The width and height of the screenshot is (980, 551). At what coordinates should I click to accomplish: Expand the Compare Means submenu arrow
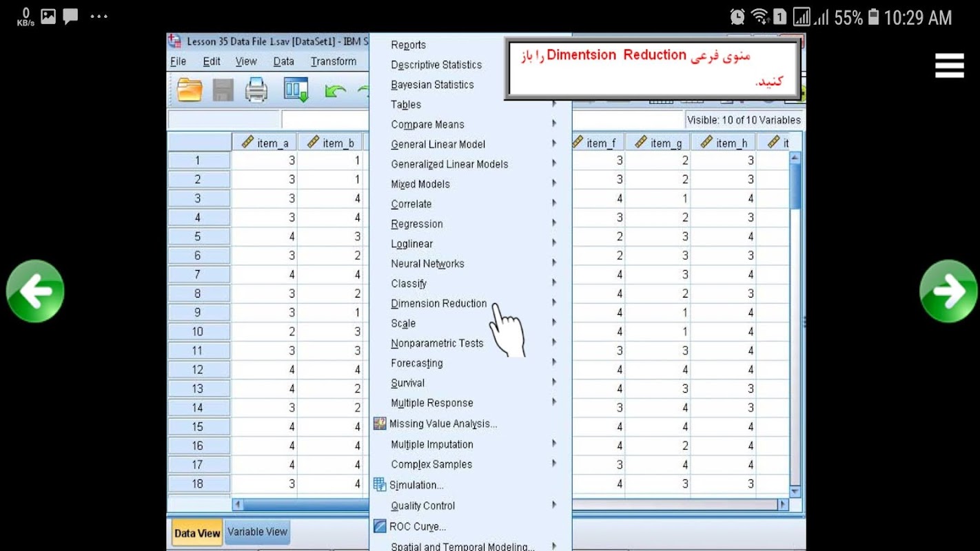point(554,124)
